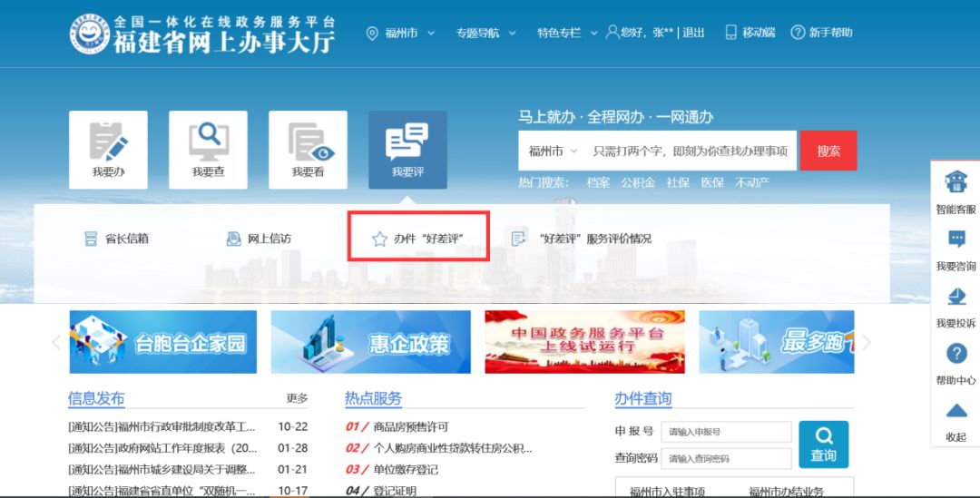This screenshot has width=980, height=498.
Task: Open notice 福州市城乡建设局关于调整...
Action: coord(162,470)
